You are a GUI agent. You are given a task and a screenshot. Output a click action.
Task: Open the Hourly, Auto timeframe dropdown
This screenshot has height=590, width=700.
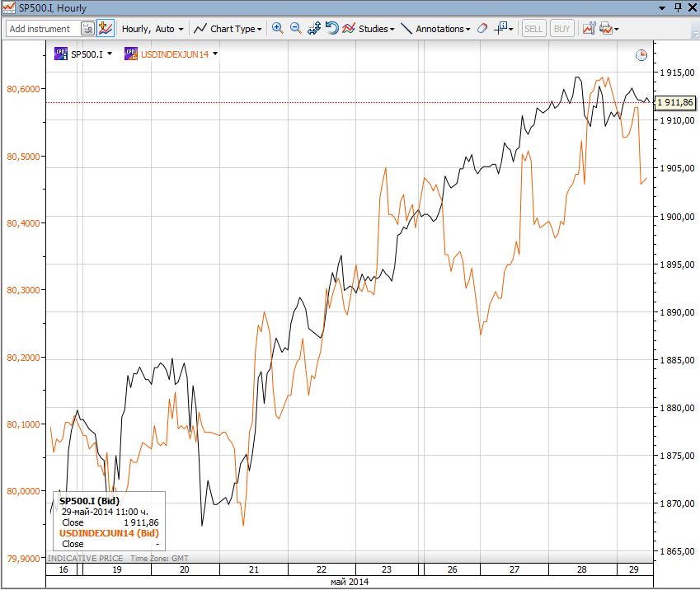(152, 28)
